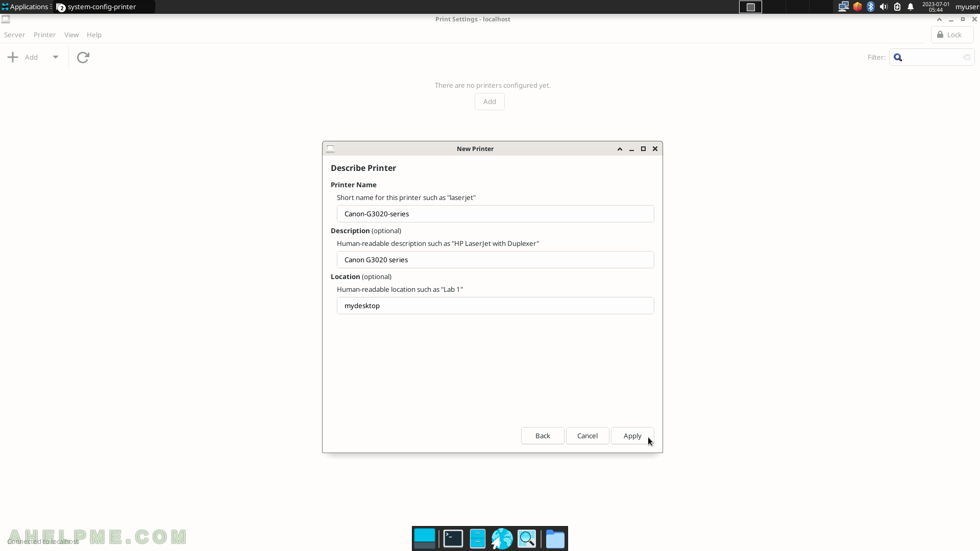This screenshot has height=551, width=980.
Task: Open the volume control tray icon
Action: coord(884,7)
